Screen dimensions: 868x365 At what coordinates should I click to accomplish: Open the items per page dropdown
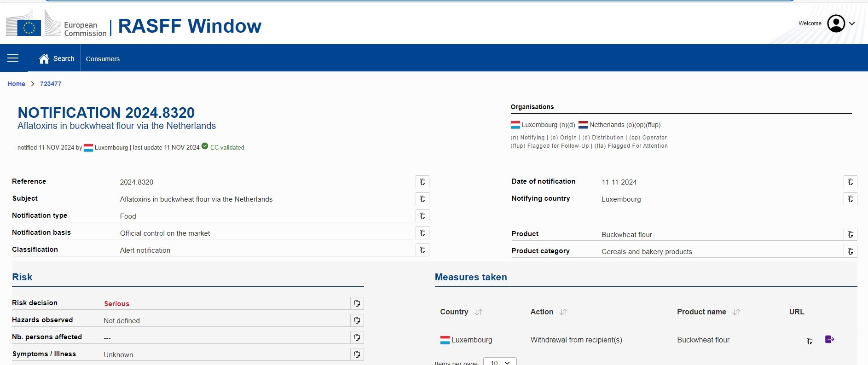coord(500,362)
